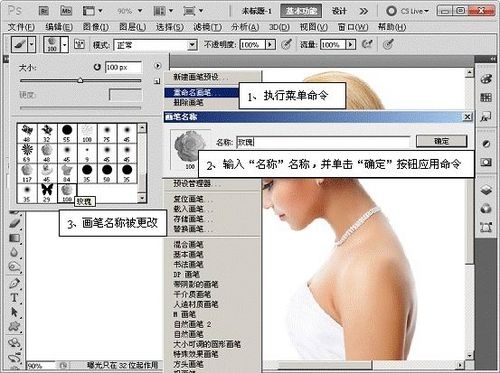Open the Swatches panel grid icon

point(486,97)
